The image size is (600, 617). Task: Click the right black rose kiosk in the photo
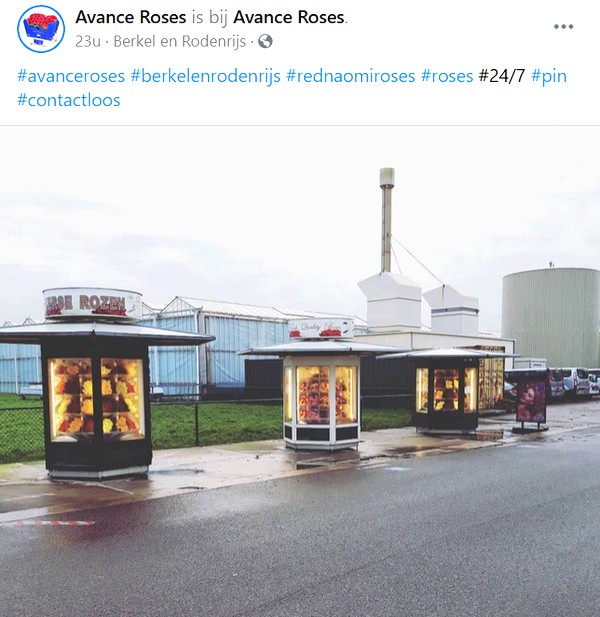447,391
